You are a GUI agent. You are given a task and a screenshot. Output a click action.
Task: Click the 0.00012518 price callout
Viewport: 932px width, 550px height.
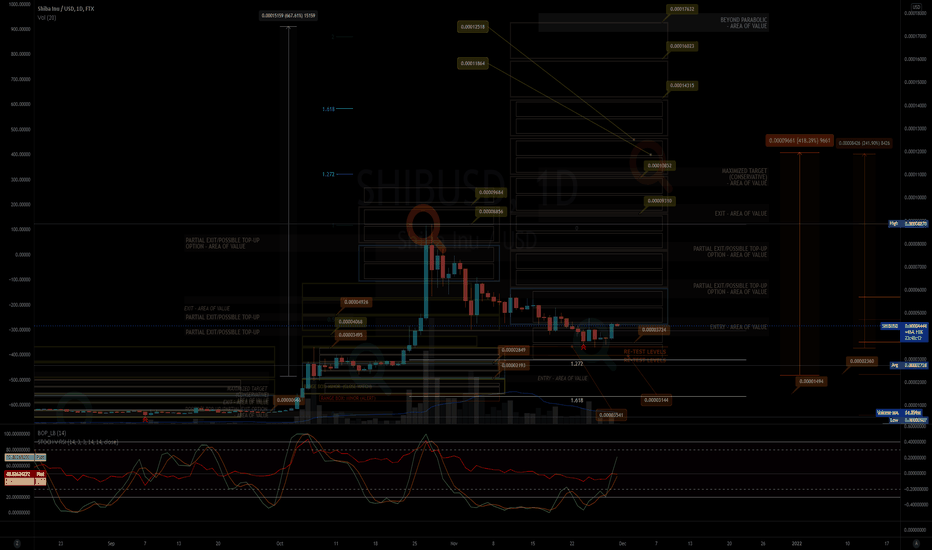473,27
